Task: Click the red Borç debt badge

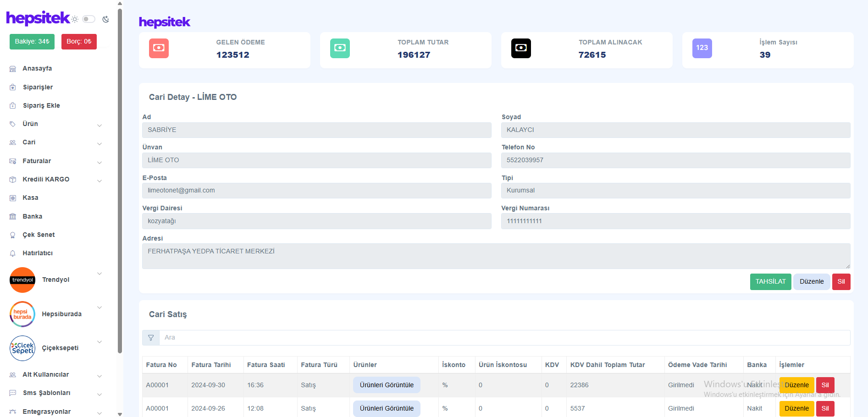Action: (x=79, y=42)
